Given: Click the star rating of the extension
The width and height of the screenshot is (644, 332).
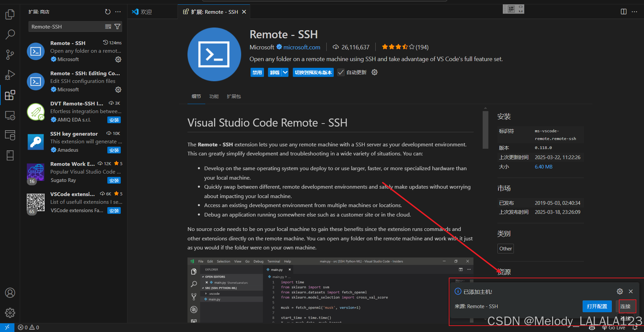Looking at the screenshot, I should click(405, 47).
